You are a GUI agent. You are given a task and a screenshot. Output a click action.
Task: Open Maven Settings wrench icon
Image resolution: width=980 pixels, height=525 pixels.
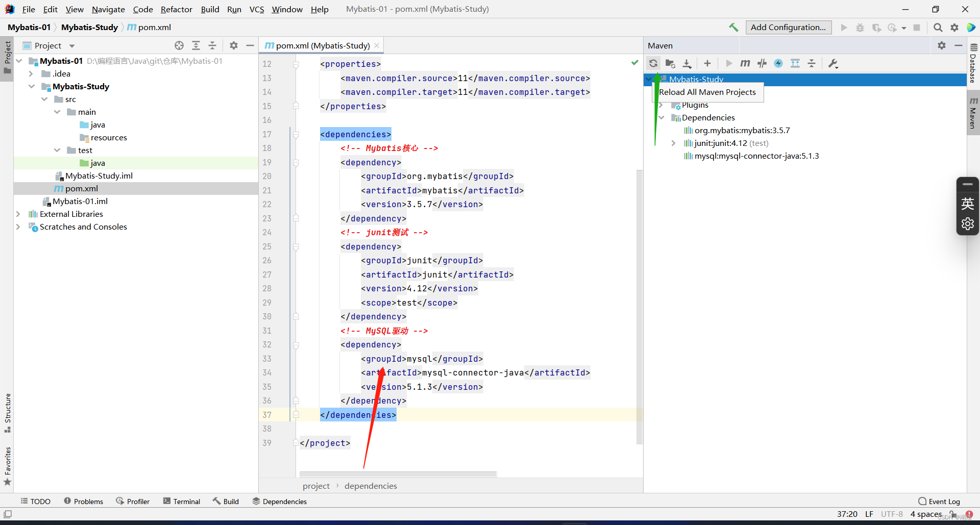(833, 63)
